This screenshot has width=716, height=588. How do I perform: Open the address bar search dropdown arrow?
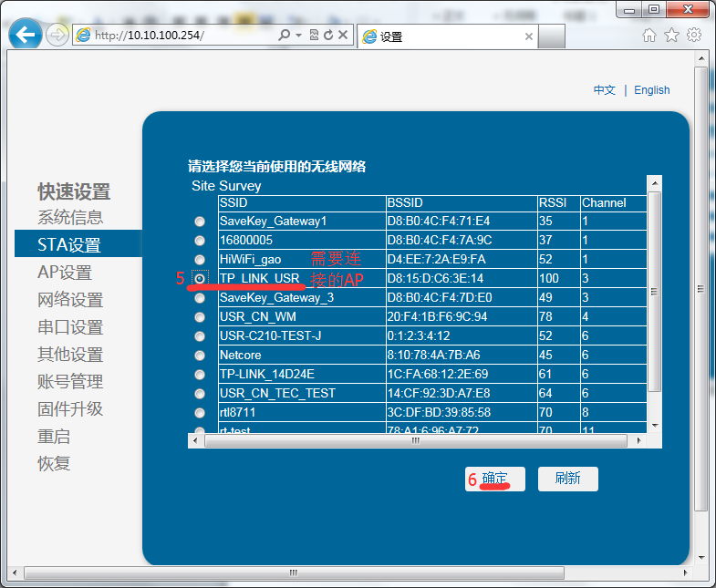pos(298,36)
